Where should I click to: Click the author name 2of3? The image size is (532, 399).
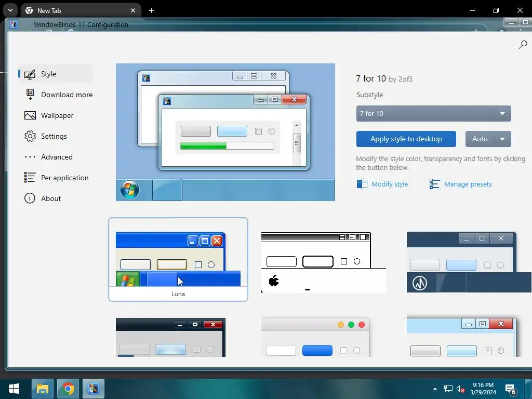405,79
